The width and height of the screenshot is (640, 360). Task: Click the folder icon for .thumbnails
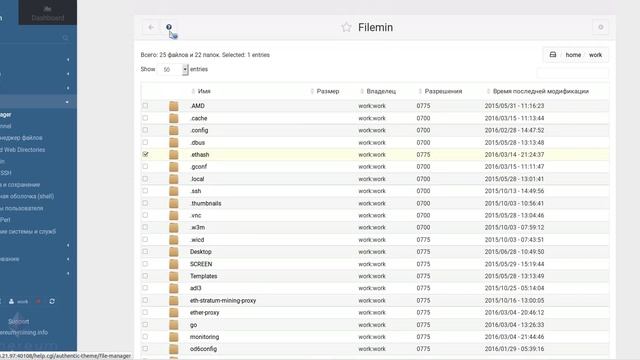click(173, 203)
